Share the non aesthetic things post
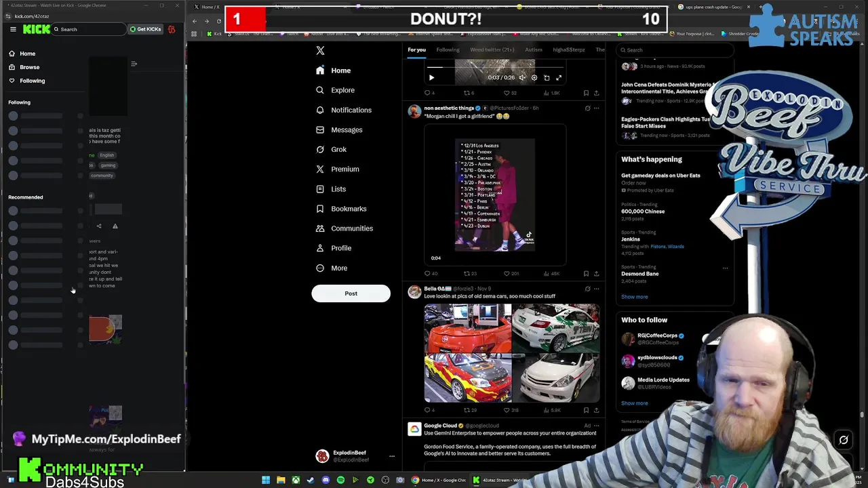 click(x=596, y=274)
